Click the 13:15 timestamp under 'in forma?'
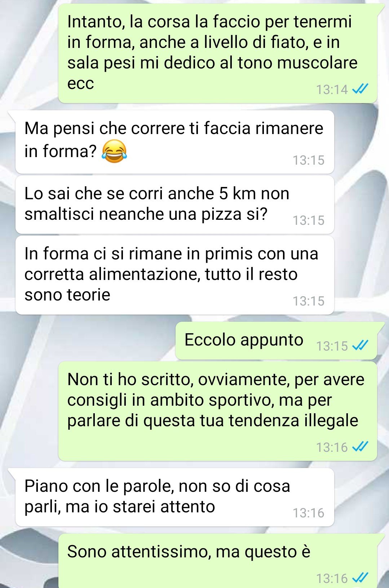This screenshot has height=588, width=389. tap(309, 160)
